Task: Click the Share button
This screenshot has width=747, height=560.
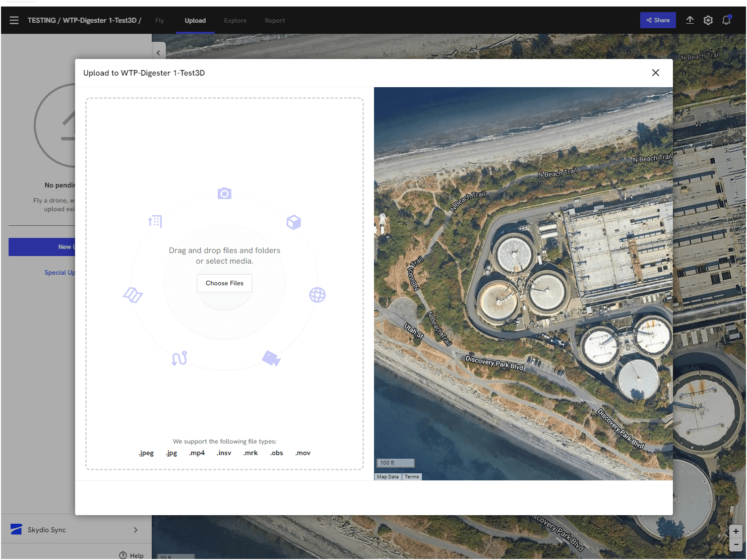Action: (x=658, y=20)
